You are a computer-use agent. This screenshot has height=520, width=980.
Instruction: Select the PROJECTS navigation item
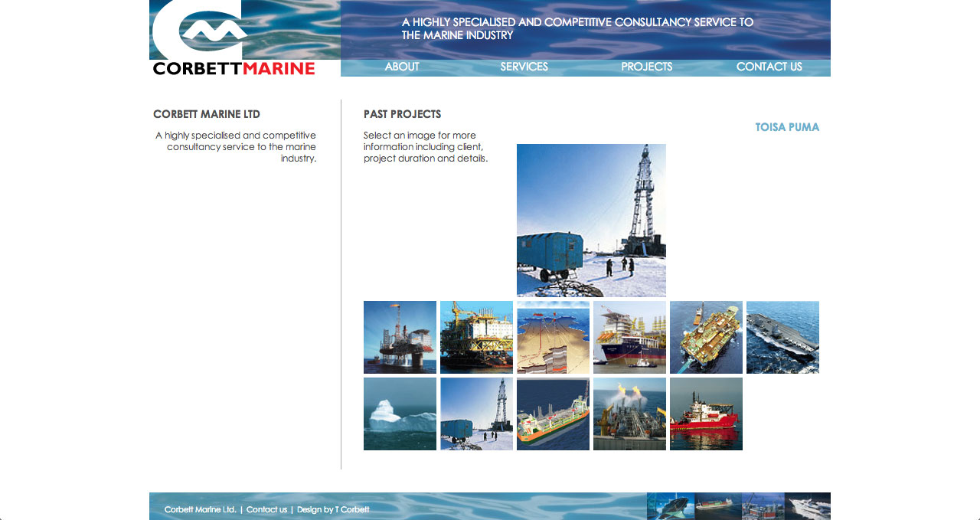[x=646, y=67]
